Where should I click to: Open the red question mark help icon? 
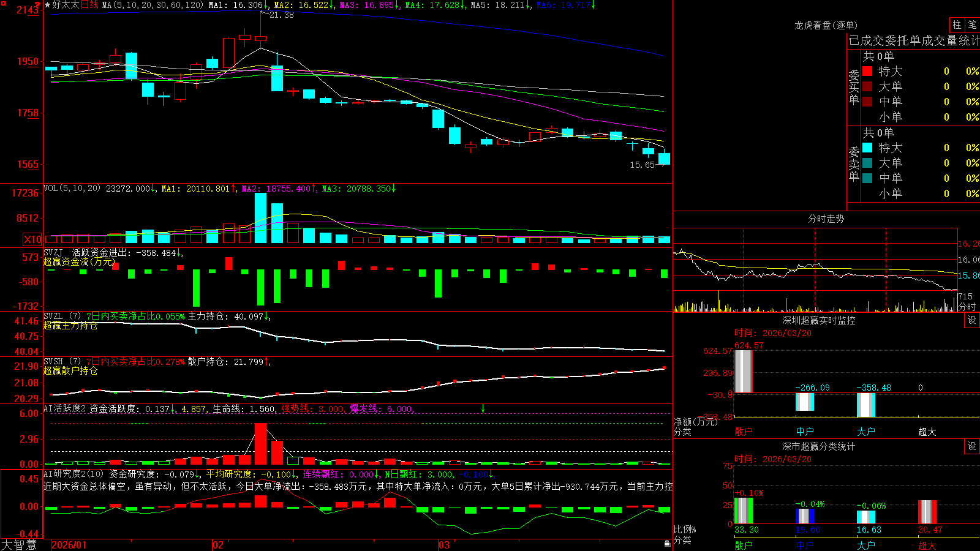point(38,6)
